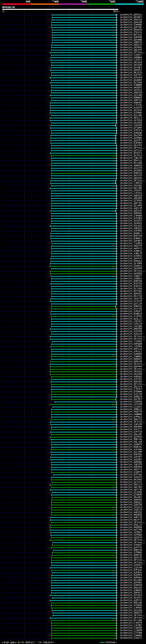Choose the UniRef100_Q01AE3 entry
The width and height of the screenshot is (146, 644).
[x=131, y=67]
